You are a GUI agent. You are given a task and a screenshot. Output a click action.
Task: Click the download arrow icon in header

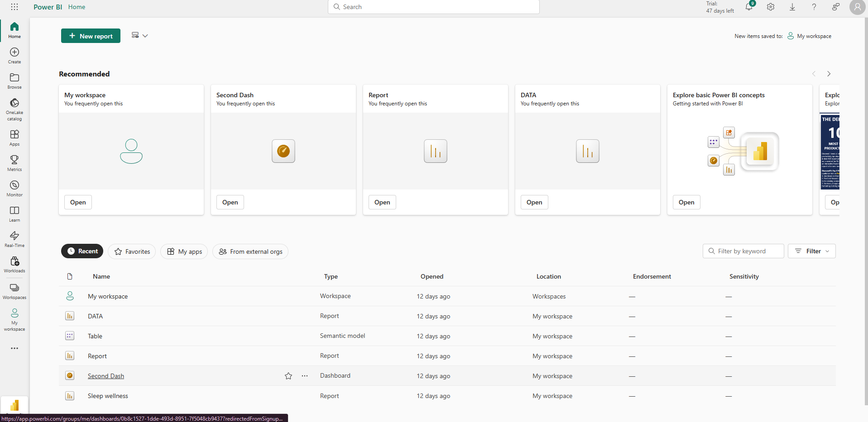point(792,7)
